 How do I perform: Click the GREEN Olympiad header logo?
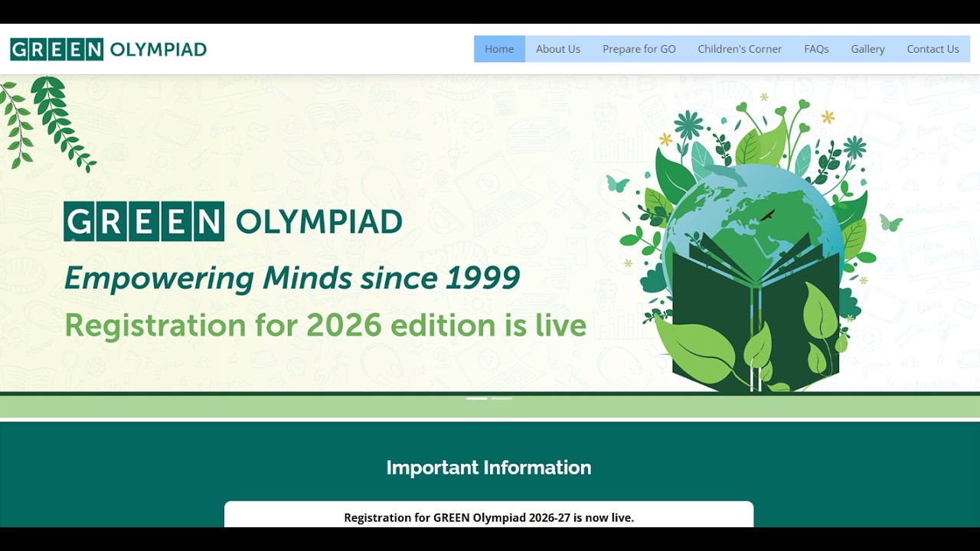pos(108,50)
